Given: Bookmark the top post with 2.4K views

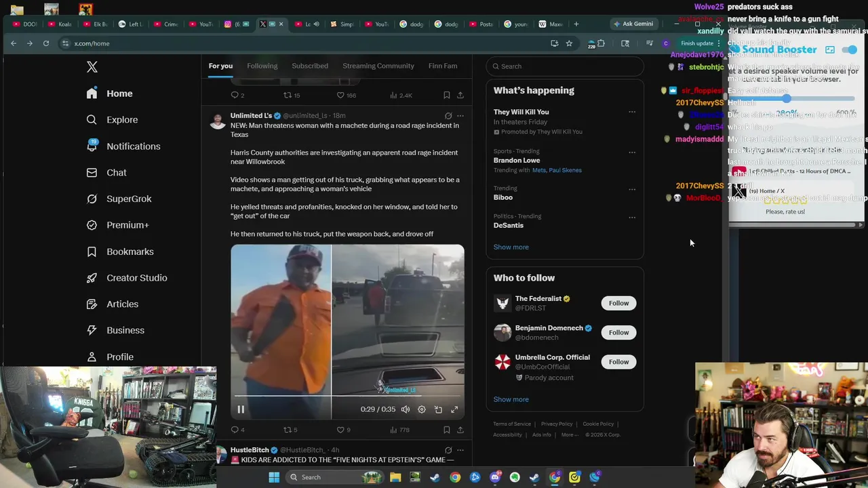Looking at the screenshot, I should (x=446, y=96).
